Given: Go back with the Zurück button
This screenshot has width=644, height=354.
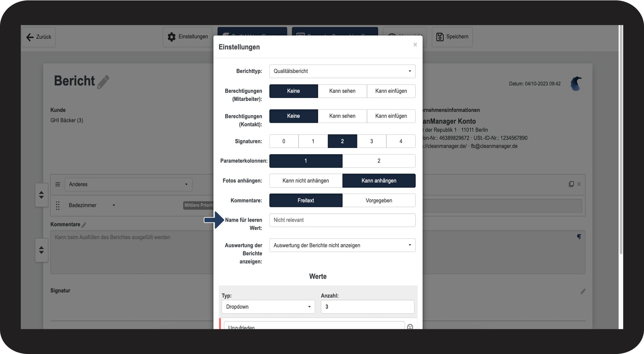Looking at the screenshot, I should (39, 37).
